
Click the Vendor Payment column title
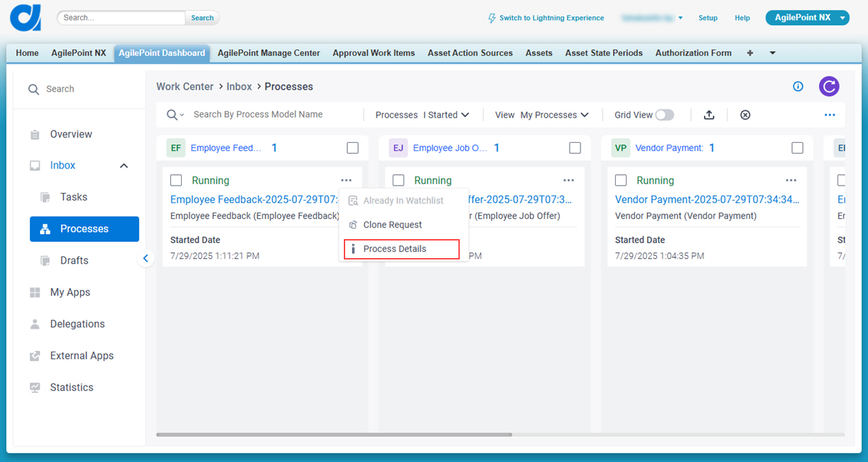669,148
